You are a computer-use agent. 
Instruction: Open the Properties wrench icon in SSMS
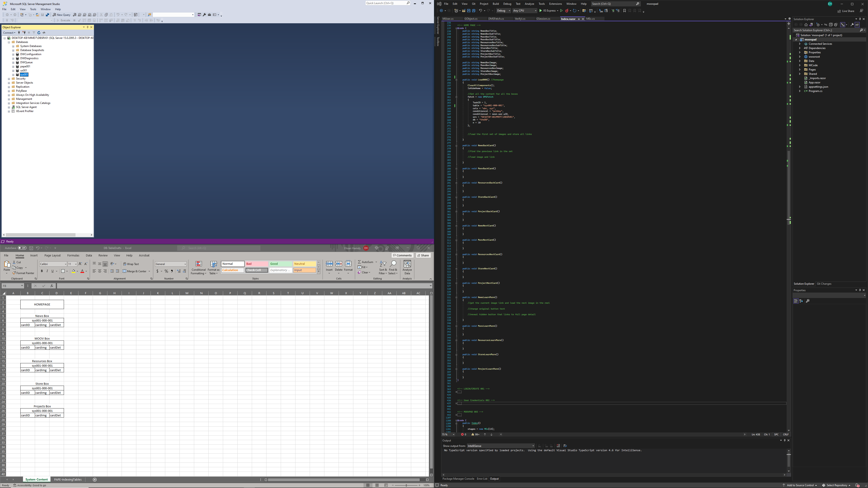click(x=205, y=15)
